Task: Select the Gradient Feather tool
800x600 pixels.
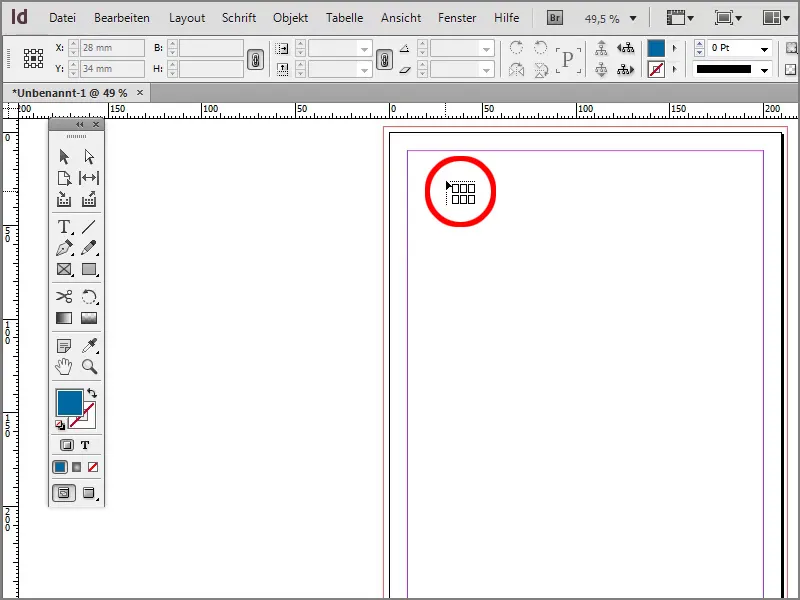Action: (x=89, y=318)
